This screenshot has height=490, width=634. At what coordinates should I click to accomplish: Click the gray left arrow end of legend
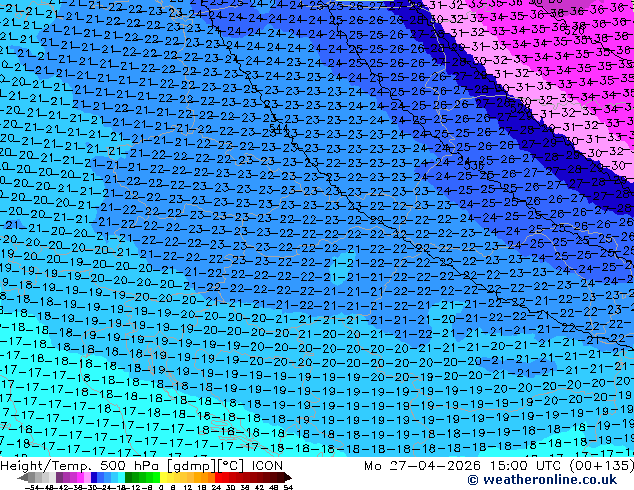(x=23, y=477)
